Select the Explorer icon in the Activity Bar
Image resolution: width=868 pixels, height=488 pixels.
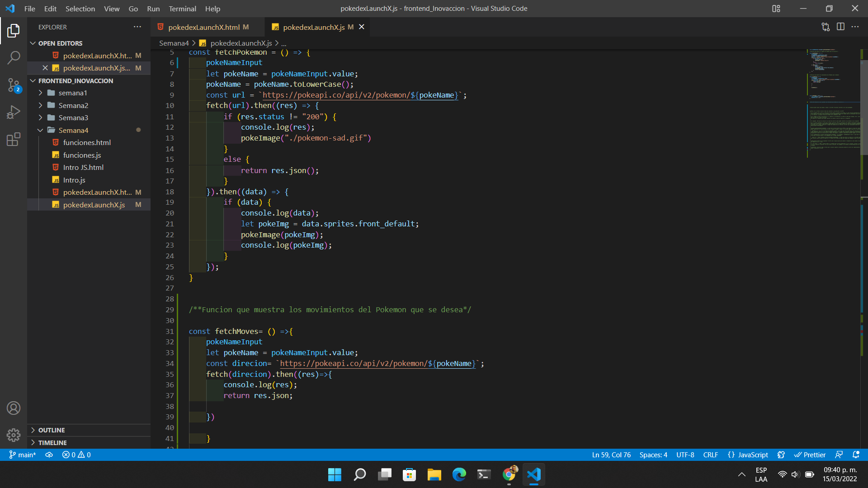(x=14, y=31)
